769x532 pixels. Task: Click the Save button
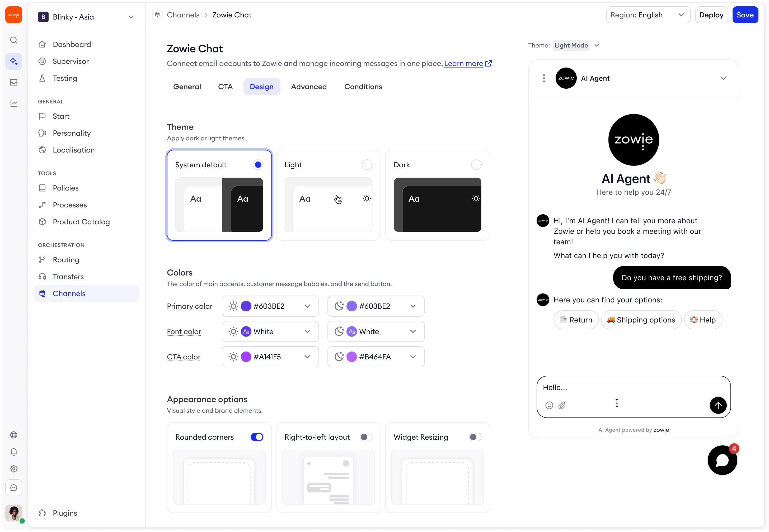(x=745, y=15)
